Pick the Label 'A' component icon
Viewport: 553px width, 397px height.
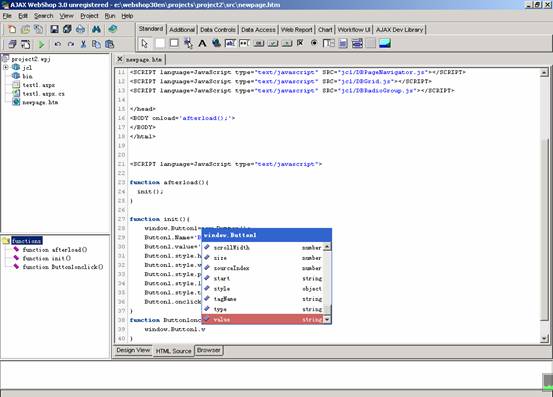[x=202, y=43]
